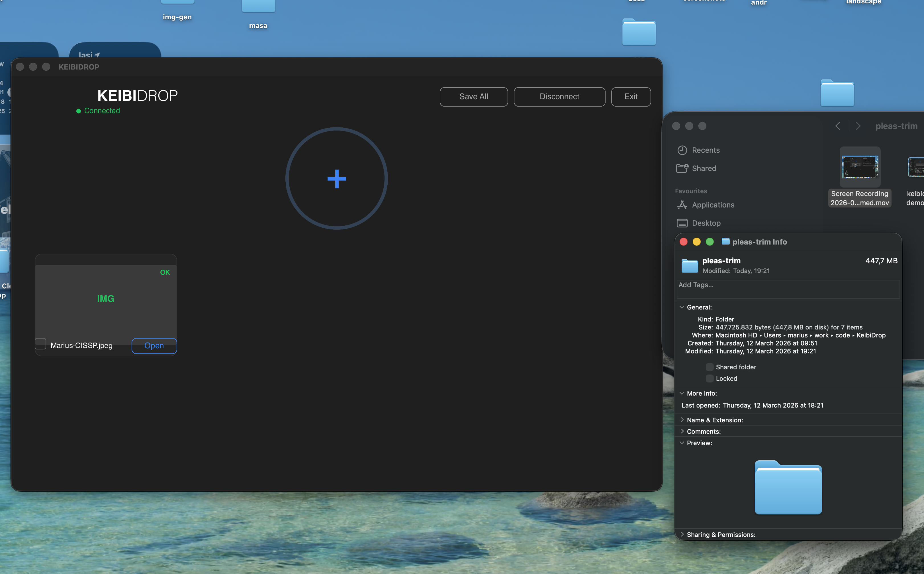
Task: Enable the Locked checkbox
Action: (x=709, y=378)
